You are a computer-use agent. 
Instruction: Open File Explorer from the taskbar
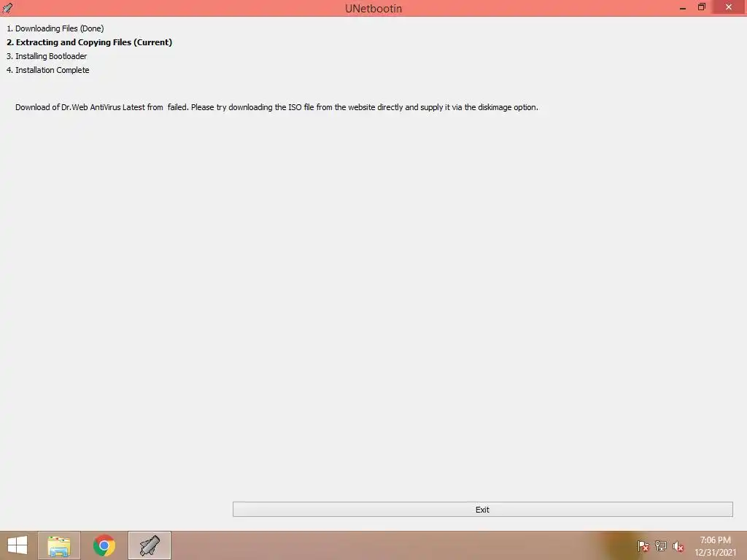pos(59,545)
